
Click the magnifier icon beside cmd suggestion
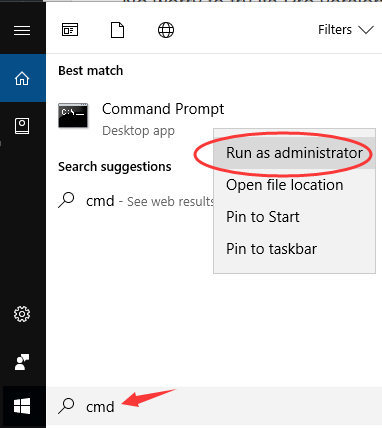point(66,200)
